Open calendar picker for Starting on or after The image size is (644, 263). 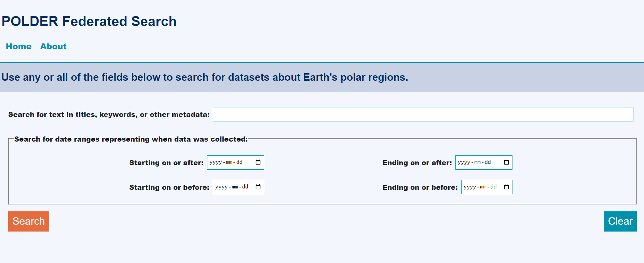coord(258,162)
